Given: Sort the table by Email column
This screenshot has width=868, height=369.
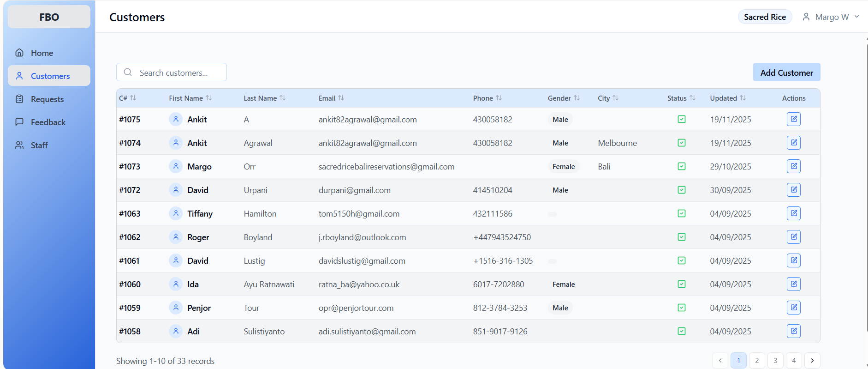Looking at the screenshot, I should pos(332,98).
